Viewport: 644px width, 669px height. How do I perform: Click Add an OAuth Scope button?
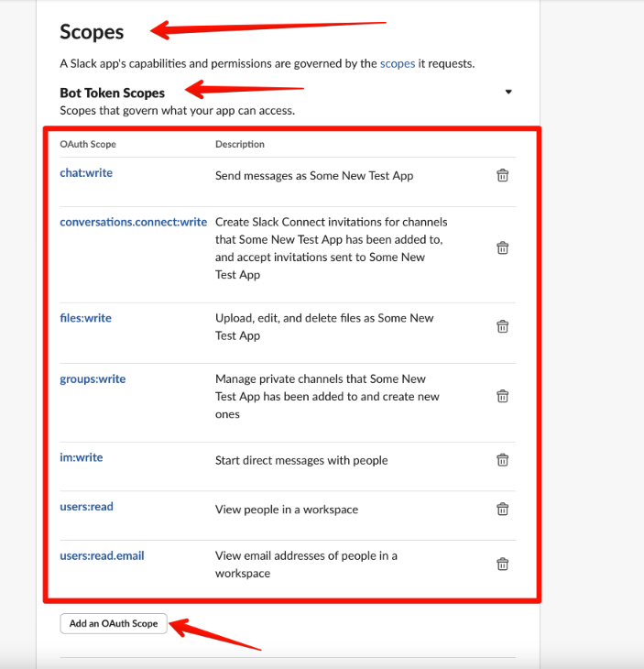[x=114, y=623]
